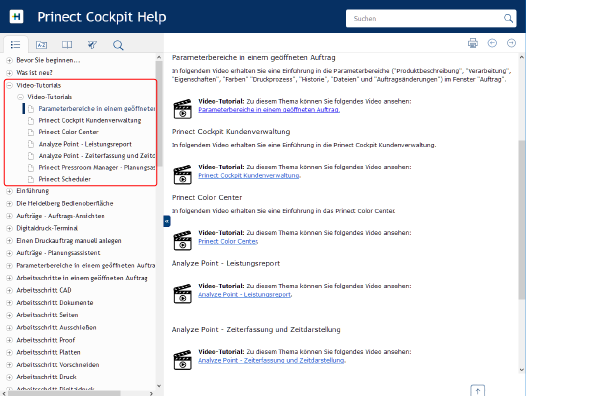
Task: Click content pane scroll-down arrow
Action: pyautogui.click(x=522, y=370)
